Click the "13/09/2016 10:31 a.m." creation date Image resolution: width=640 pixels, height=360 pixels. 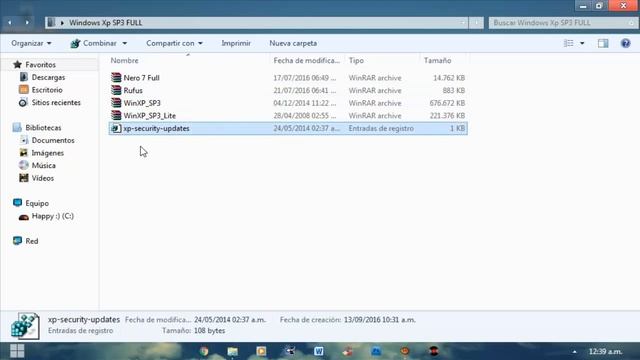click(x=380, y=320)
